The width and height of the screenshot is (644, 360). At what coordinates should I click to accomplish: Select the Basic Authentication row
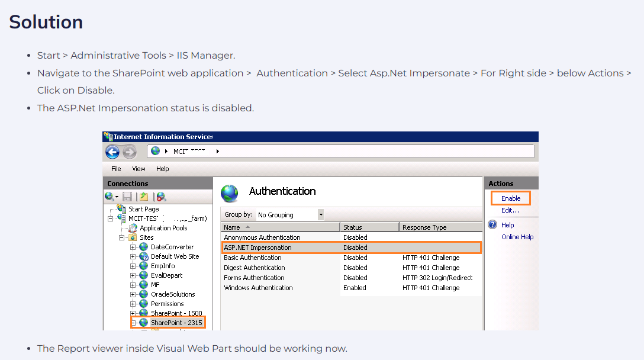[x=351, y=258]
